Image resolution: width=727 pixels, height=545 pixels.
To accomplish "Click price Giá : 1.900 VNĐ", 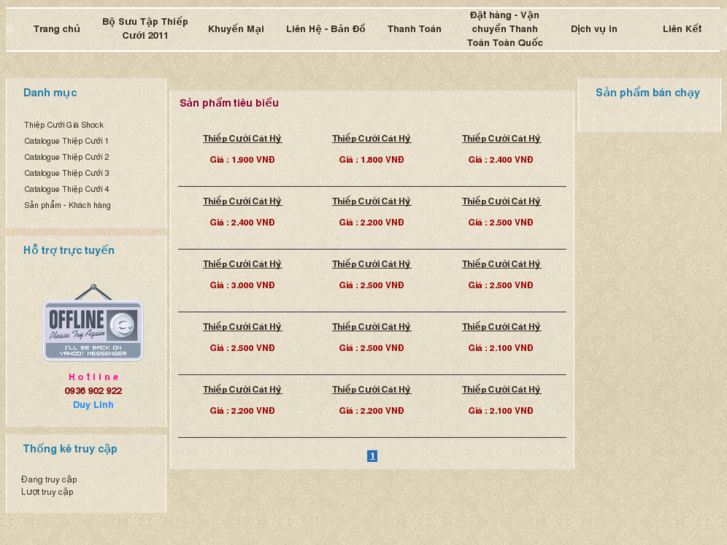I will click(x=242, y=160).
